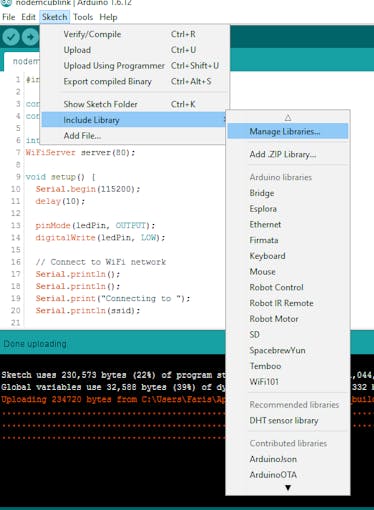Include the SpacebrewYun library
Image resolution: width=374 pixels, height=510 pixels.
(x=288, y=350)
